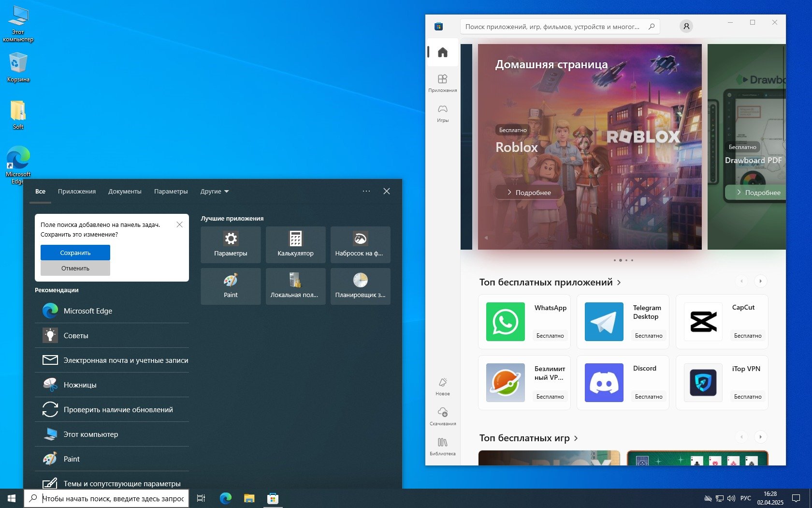This screenshot has width=812, height=508.
Task: Open the What's New section in Store
Action: click(442, 386)
